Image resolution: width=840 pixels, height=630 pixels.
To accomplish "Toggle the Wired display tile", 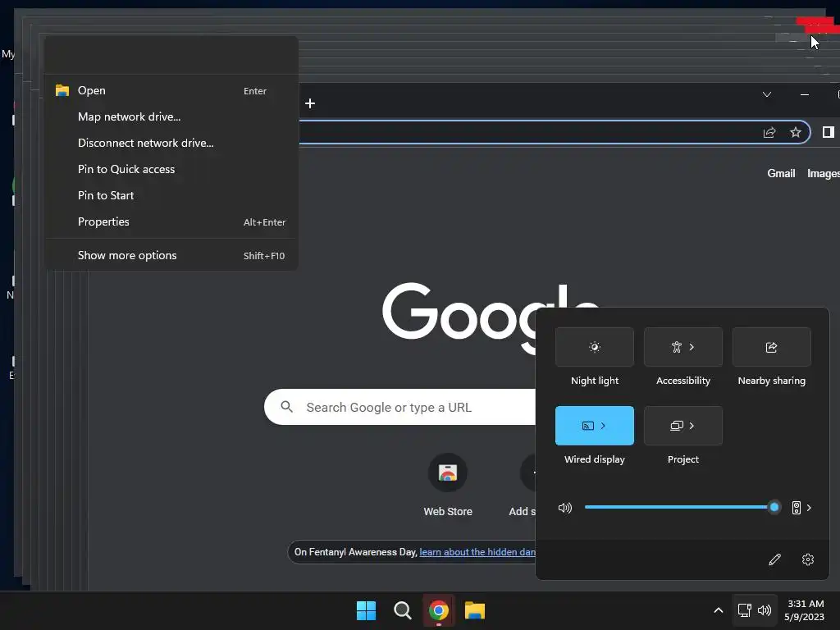I will pos(595,426).
